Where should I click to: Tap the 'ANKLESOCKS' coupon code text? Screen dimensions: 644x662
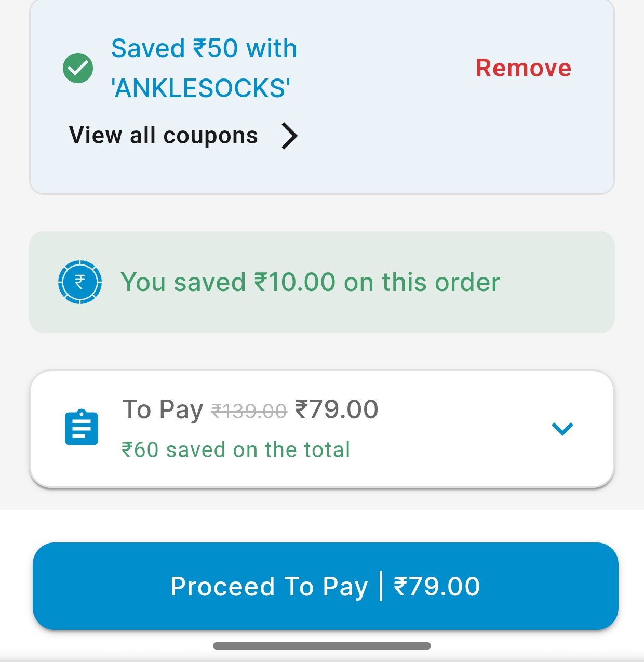[200, 88]
